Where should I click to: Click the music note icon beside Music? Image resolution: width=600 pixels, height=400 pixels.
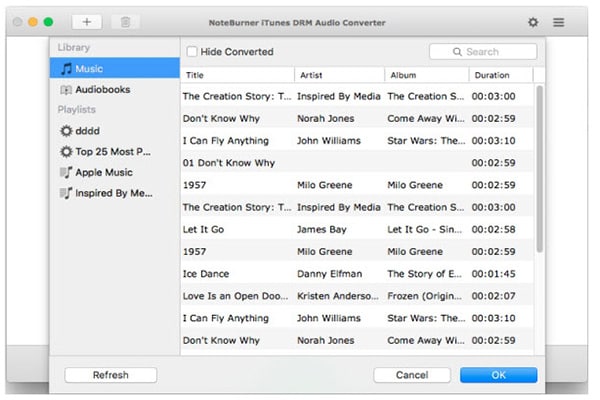coord(66,69)
